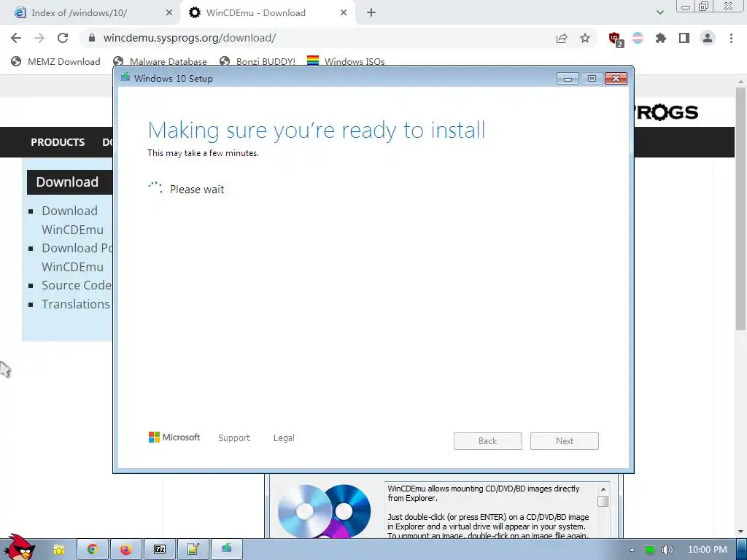Click the Next button in Setup

[x=565, y=441]
